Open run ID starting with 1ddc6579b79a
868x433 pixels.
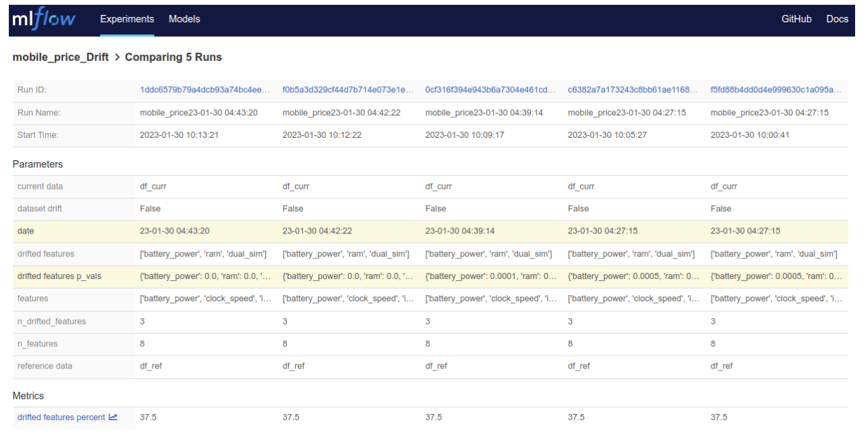[x=205, y=90]
